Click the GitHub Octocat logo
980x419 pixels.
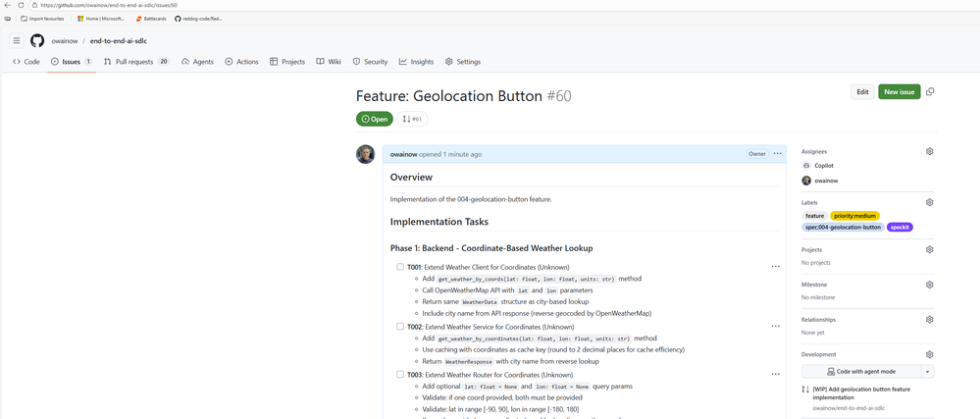click(x=37, y=40)
